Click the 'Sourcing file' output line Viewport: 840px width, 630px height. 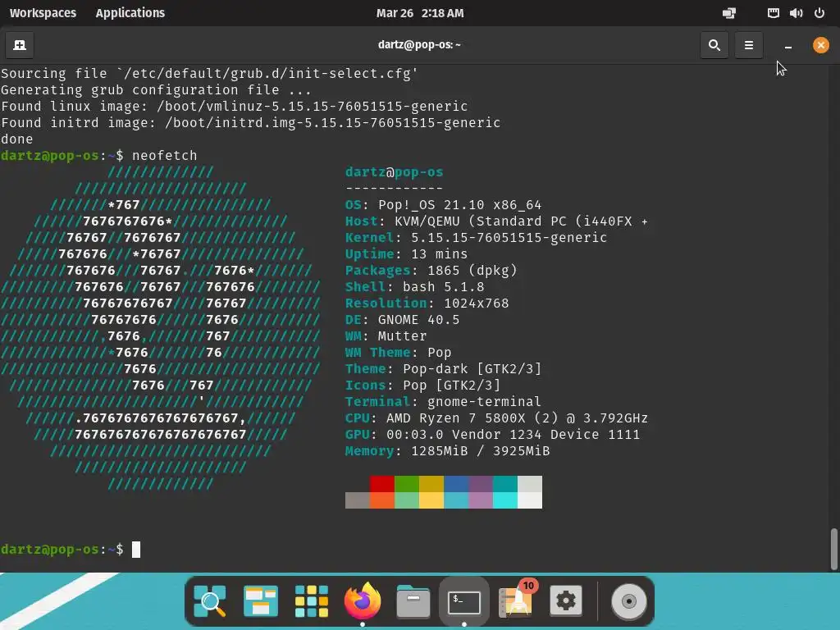(x=209, y=73)
